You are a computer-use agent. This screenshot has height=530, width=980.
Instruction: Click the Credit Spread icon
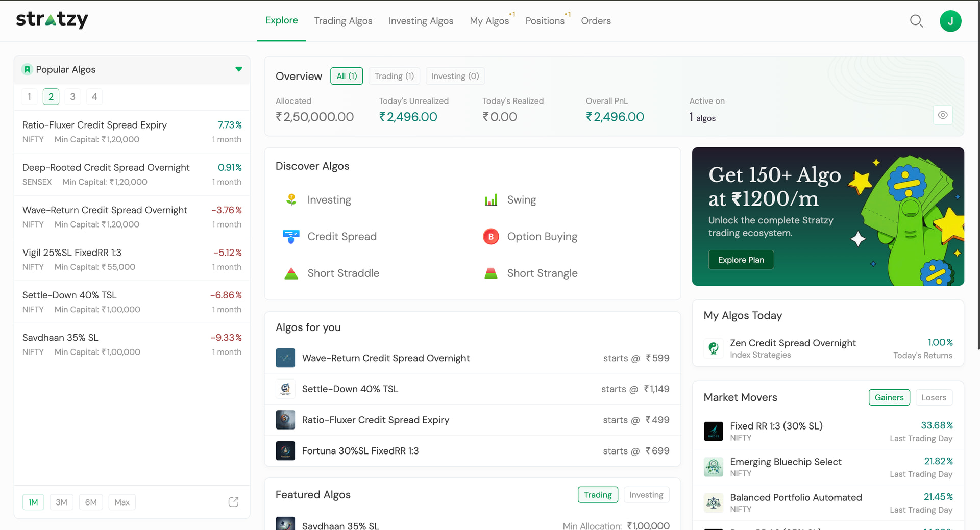tap(291, 236)
